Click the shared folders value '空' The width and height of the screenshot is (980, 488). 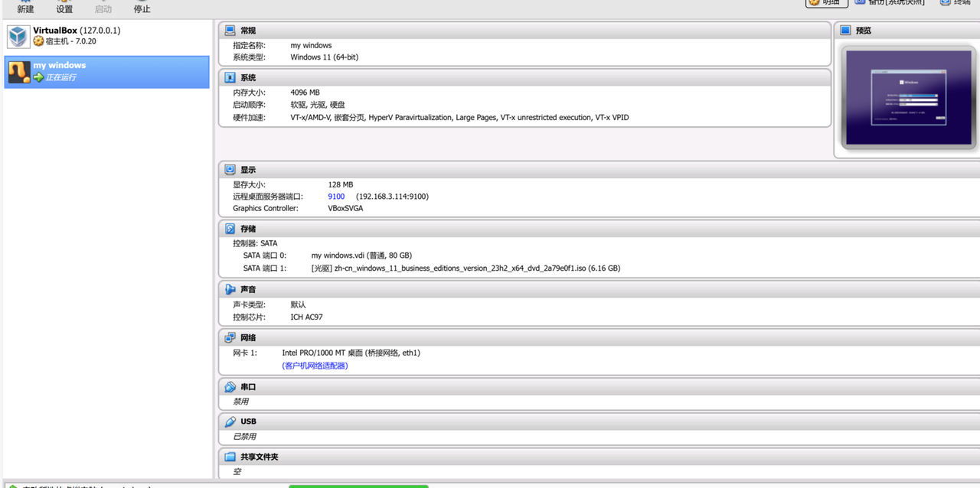(x=237, y=471)
